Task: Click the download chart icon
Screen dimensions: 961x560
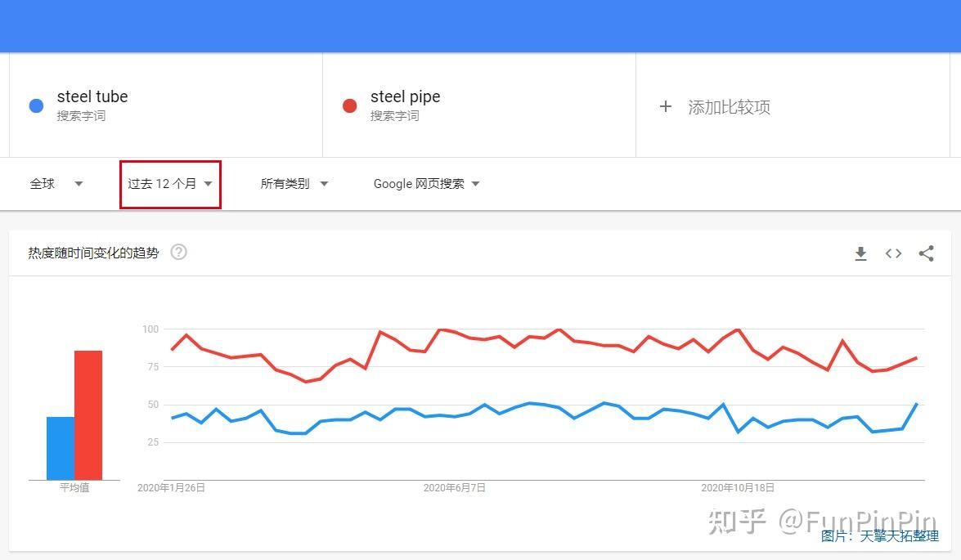Action: pos(860,253)
